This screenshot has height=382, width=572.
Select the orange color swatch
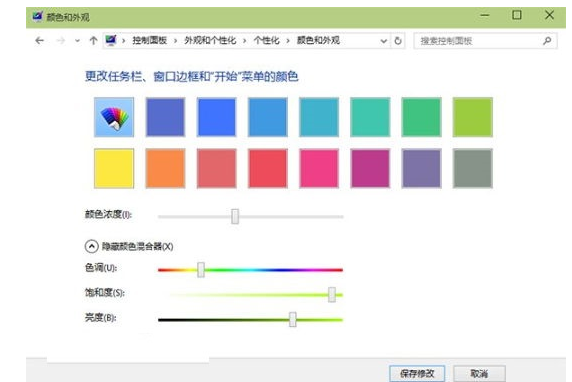click(x=165, y=168)
